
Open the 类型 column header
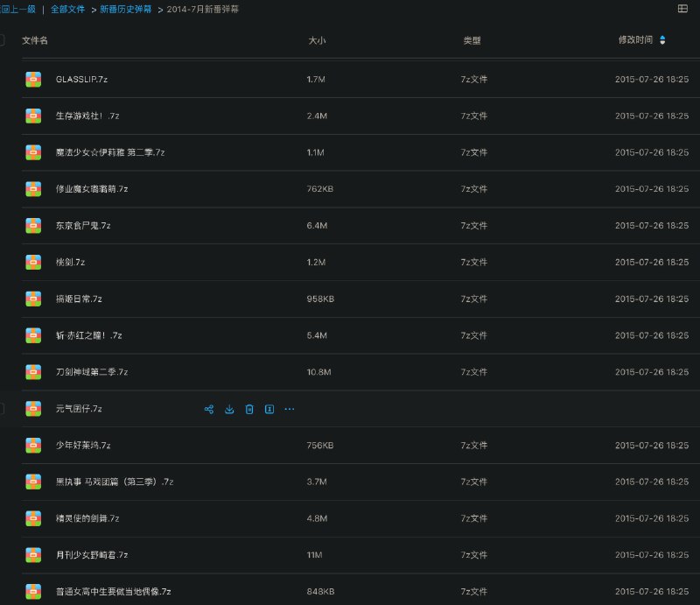[473, 40]
